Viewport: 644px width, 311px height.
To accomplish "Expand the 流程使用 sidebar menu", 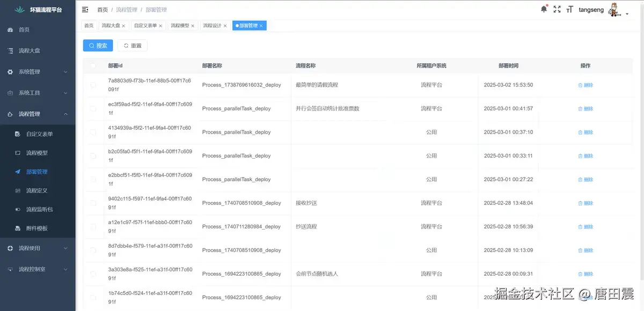I will click(x=38, y=248).
